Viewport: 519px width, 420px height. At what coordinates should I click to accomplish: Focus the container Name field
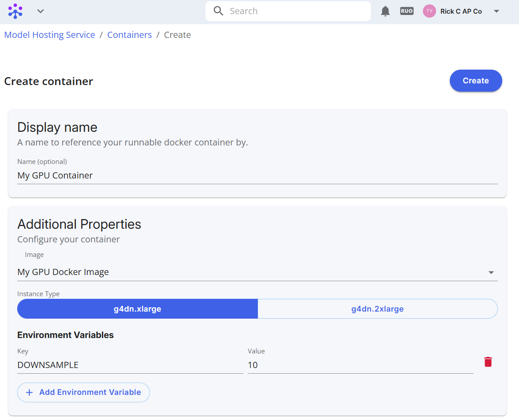[x=258, y=175]
